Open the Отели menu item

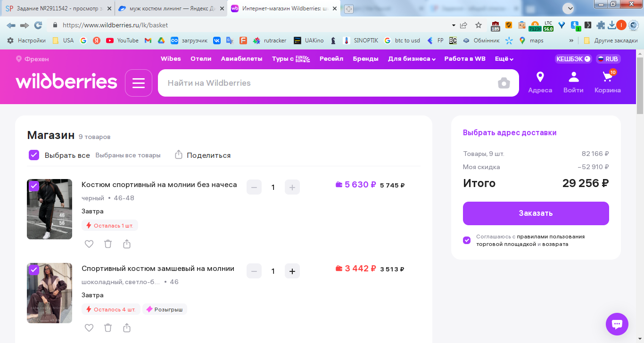tap(201, 59)
